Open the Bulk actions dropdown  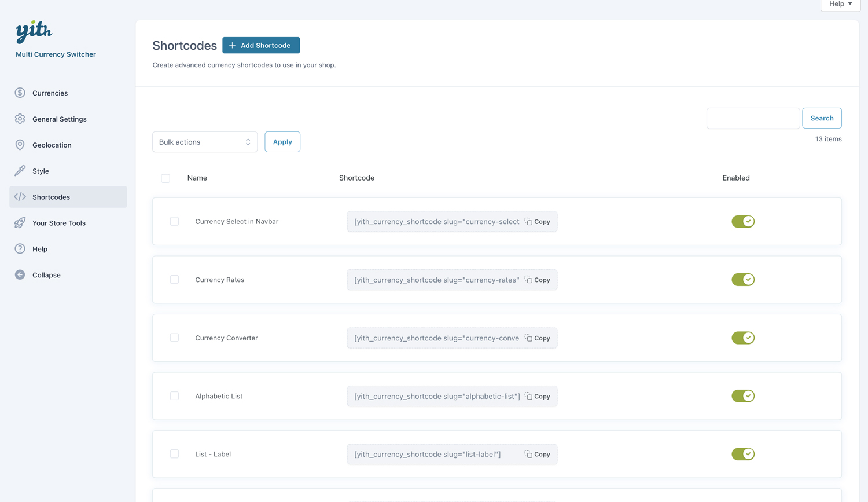pos(205,142)
